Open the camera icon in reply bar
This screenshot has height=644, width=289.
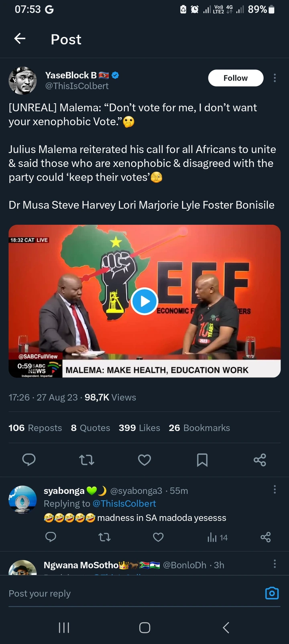pyautogui.click(x=272, y=593)
